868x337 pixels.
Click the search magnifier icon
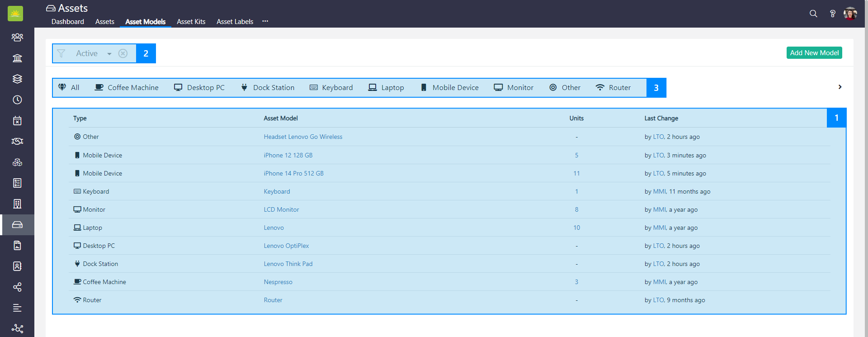[813, 14]
